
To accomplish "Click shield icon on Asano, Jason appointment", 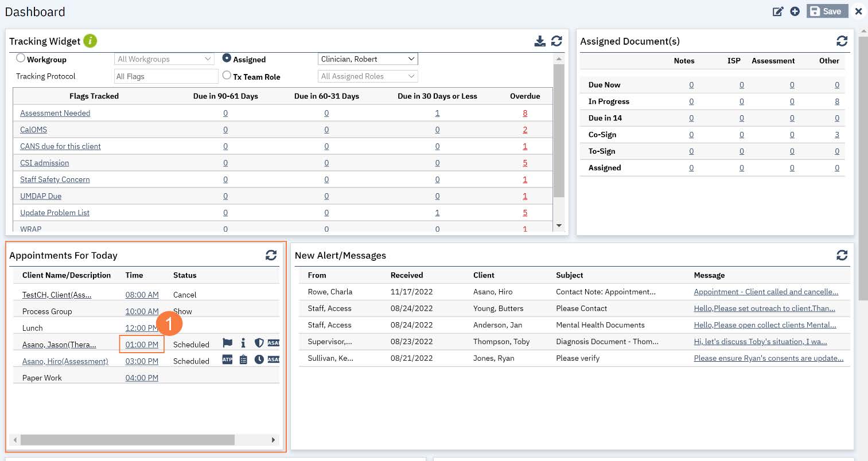I will [259, 343].
